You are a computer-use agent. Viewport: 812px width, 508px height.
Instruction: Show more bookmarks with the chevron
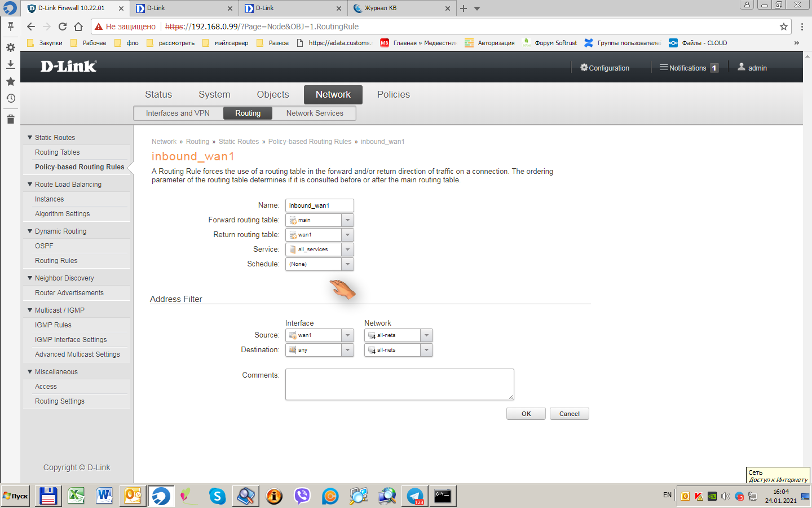point(796,43)
